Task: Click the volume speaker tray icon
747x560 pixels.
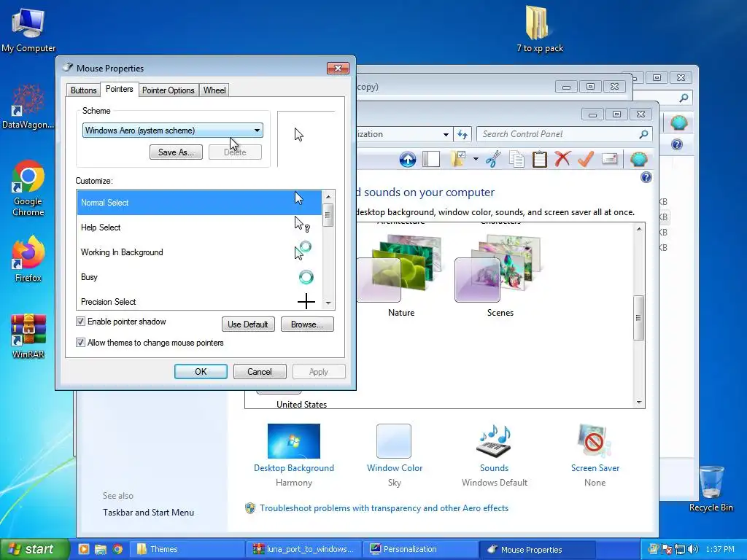Action: coord(693,549)
